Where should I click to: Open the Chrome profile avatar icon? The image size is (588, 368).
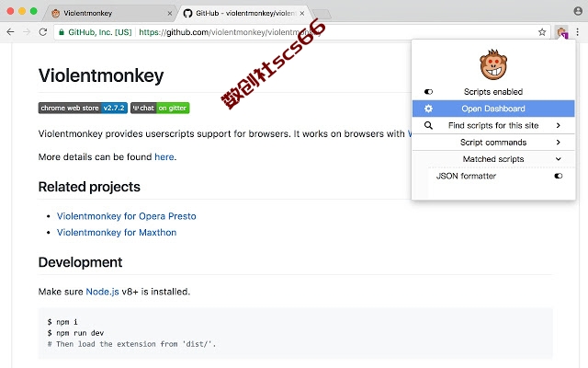[578, 11]
